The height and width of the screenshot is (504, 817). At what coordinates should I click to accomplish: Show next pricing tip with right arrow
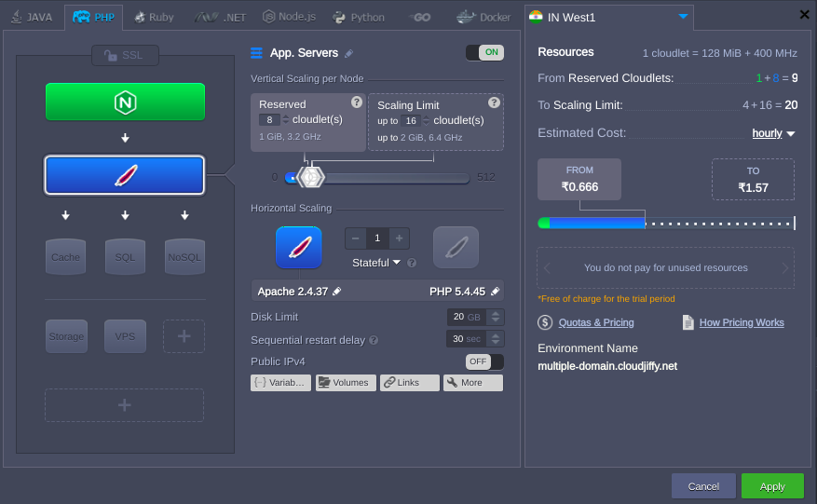(785, 268)
